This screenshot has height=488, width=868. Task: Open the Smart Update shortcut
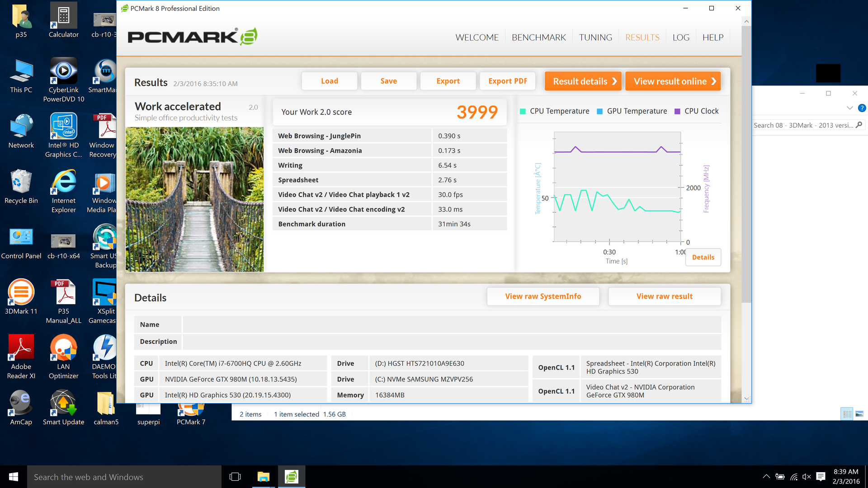point(63,408)
